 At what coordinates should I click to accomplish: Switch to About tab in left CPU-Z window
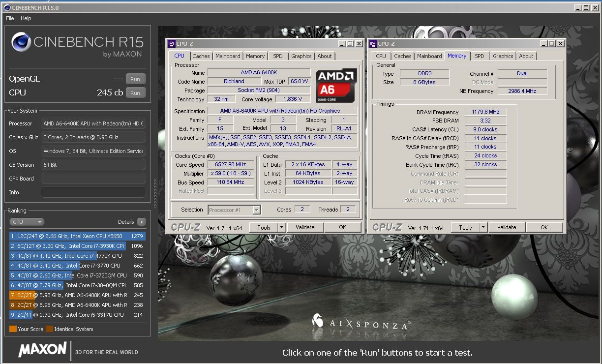coord(325,56)
